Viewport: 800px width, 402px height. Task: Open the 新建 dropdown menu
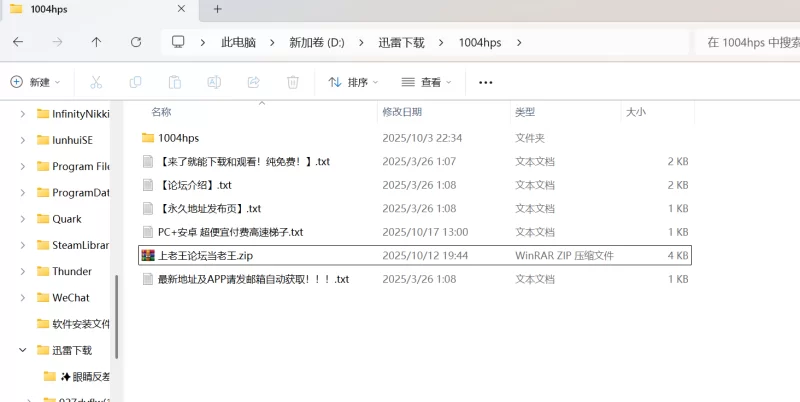(x=35, y=82)
